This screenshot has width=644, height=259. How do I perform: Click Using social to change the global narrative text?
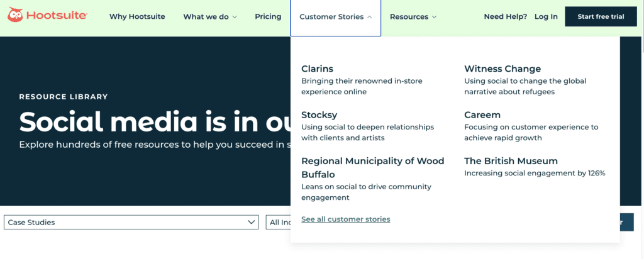click(525, 86)
